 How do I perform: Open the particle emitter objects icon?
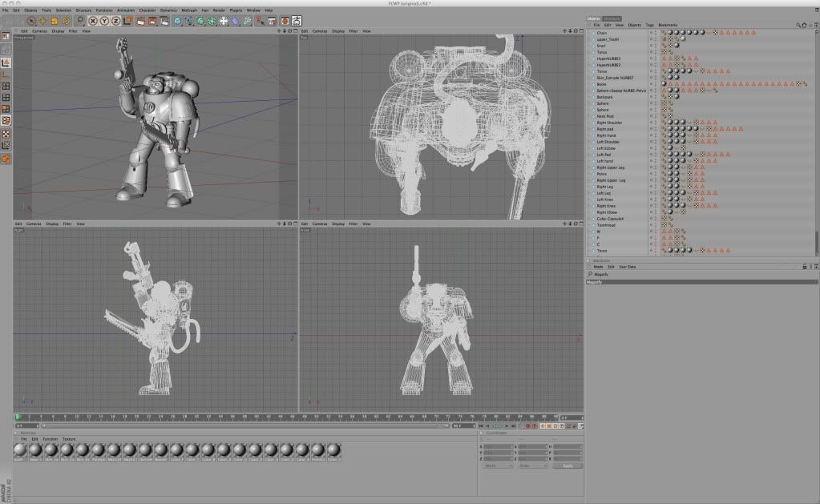pyautogui.click(x=247, y=21)
